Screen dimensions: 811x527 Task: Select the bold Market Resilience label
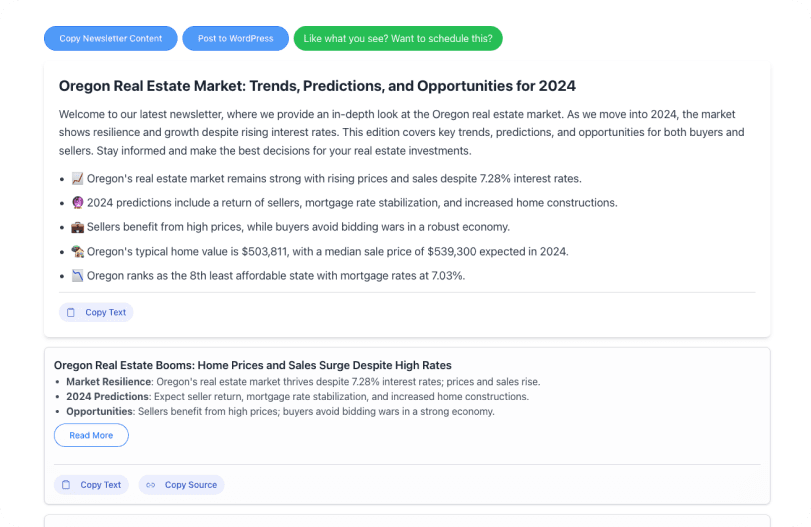[x=108, y=382]
